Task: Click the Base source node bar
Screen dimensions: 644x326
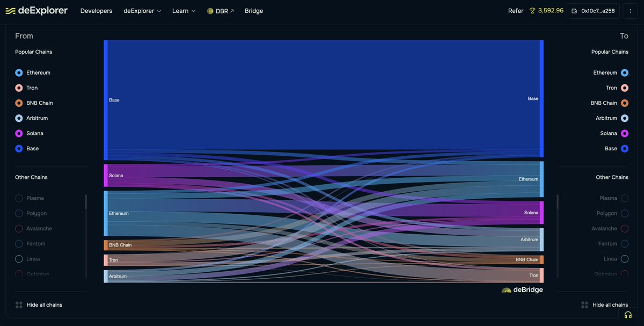Action: (106, 100)
